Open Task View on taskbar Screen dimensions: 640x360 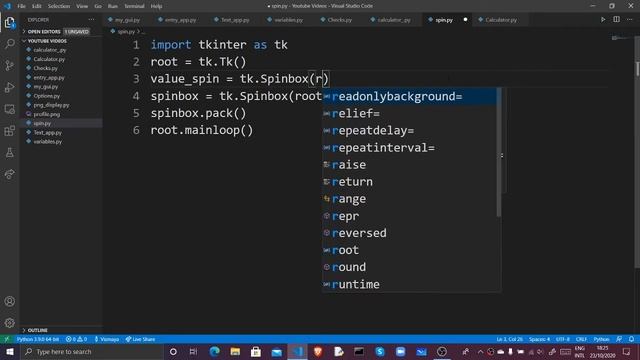[x=193, y=352]
